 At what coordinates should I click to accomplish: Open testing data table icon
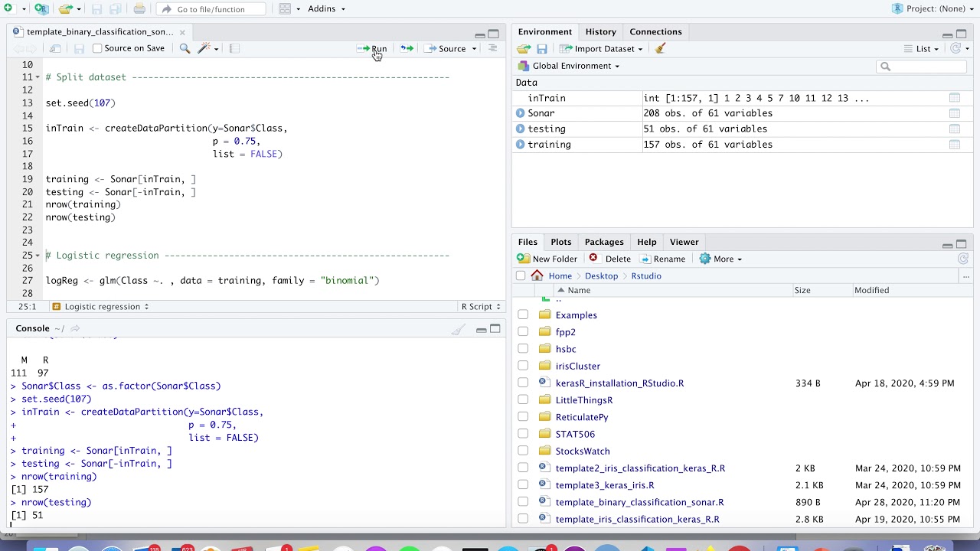click(x=955, y=129)
